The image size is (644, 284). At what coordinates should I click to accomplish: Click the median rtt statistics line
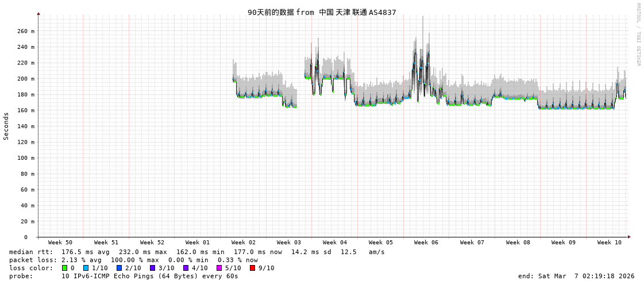click(x=196, y=252)
